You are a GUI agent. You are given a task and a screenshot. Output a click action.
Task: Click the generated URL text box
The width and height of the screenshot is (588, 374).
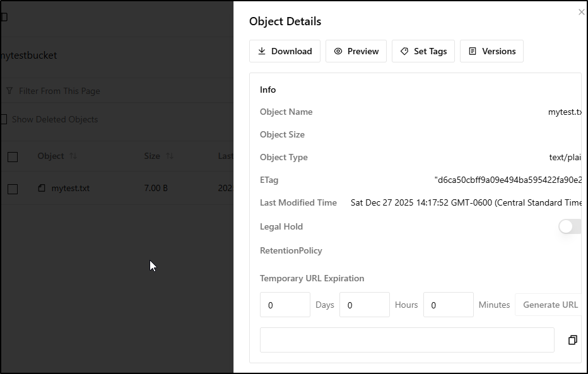coord(407,340)
